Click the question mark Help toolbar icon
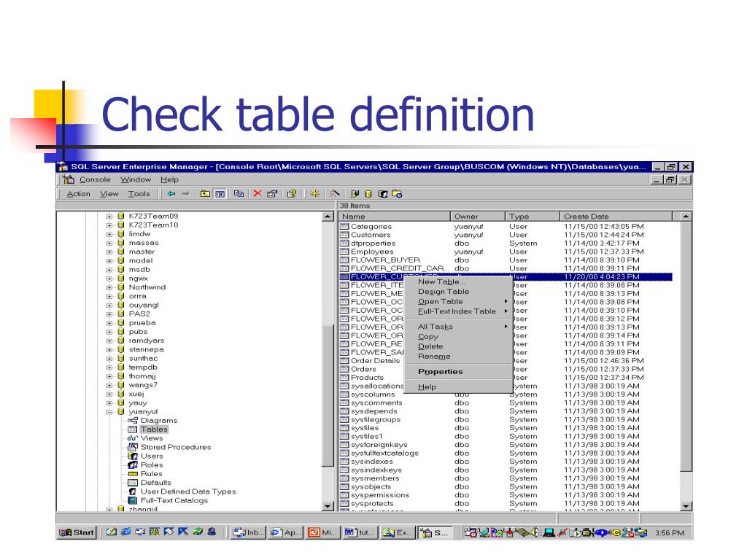 click(292, 194)
